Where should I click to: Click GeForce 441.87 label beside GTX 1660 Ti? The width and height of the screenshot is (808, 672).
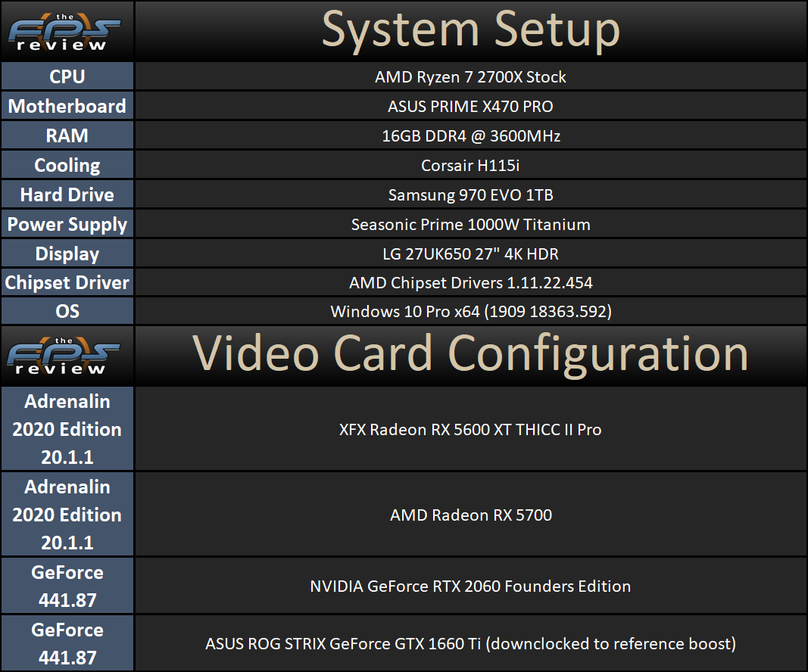coord(67,644)
